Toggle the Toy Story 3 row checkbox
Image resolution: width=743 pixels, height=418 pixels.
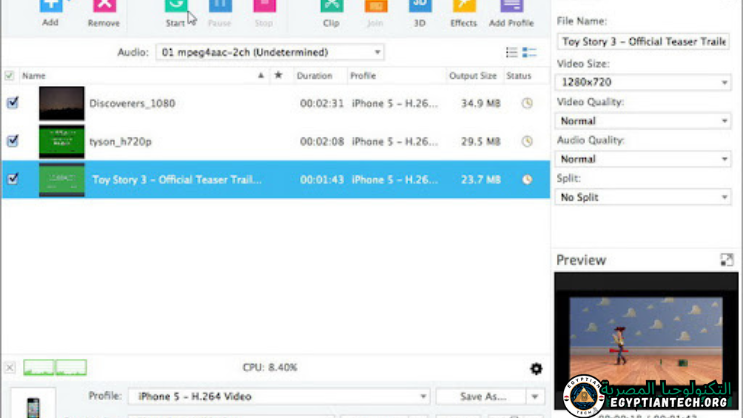[x=12, y=179]
